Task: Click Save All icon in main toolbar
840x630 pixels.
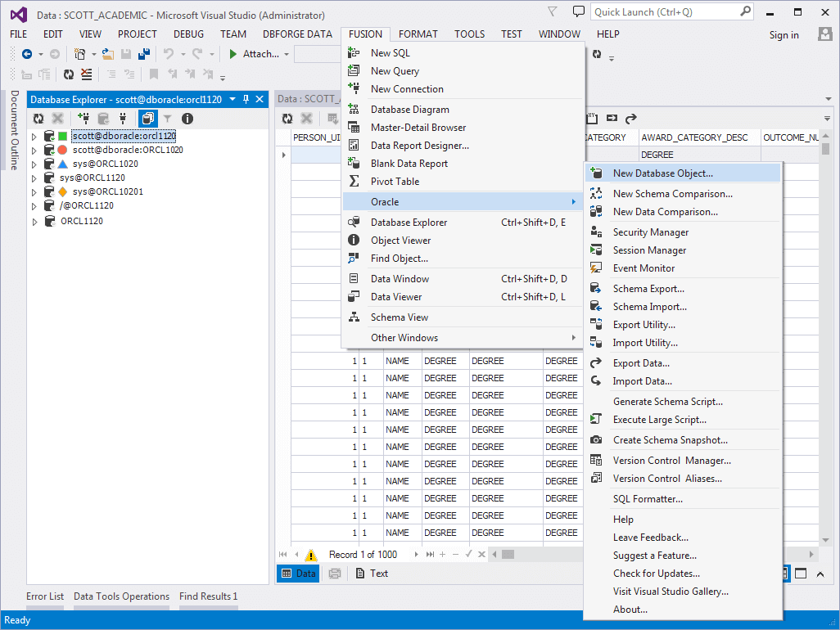Action: point(143,54)
